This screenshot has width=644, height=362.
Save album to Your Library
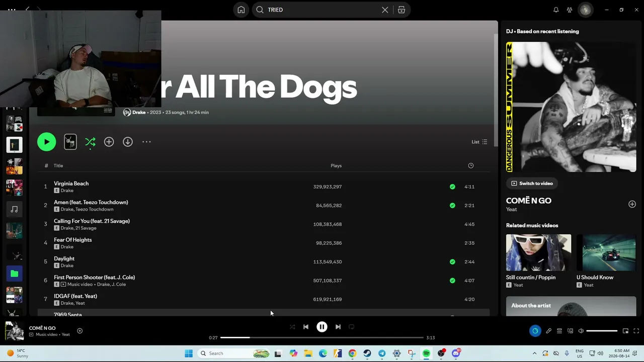tap(109, 142)
